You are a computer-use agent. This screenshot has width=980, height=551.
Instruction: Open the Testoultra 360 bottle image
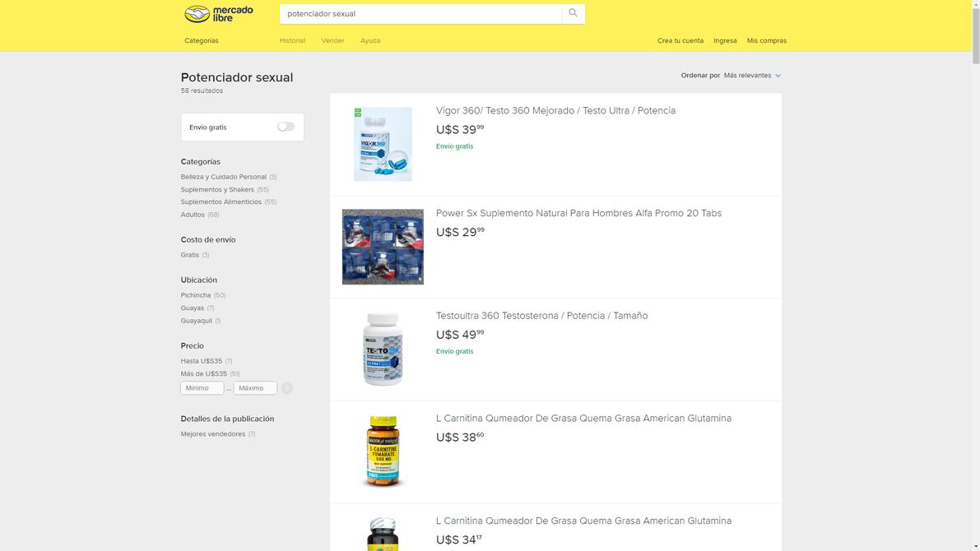(383, 350)
